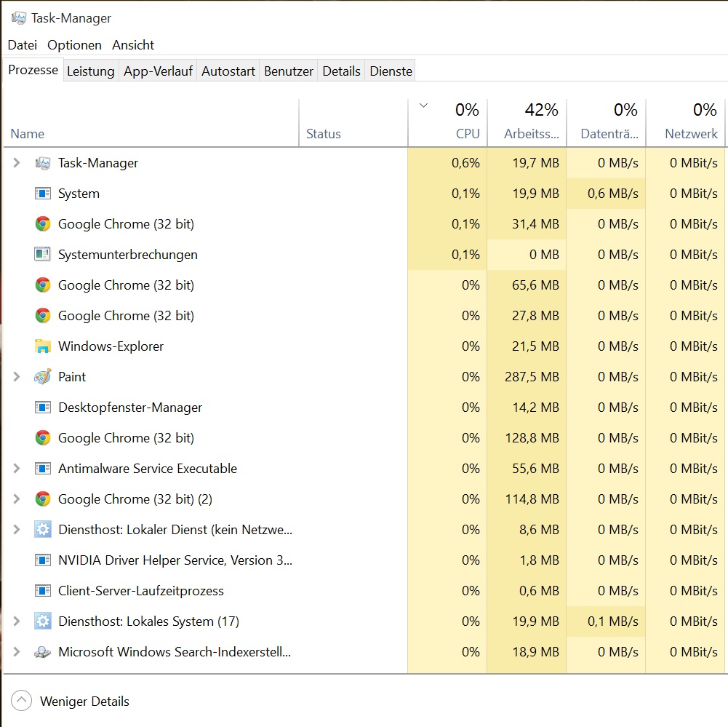The height and width of the screenshot is (727, 728).
Task: Sort by Datenträger column header
Action: point(606,123)
